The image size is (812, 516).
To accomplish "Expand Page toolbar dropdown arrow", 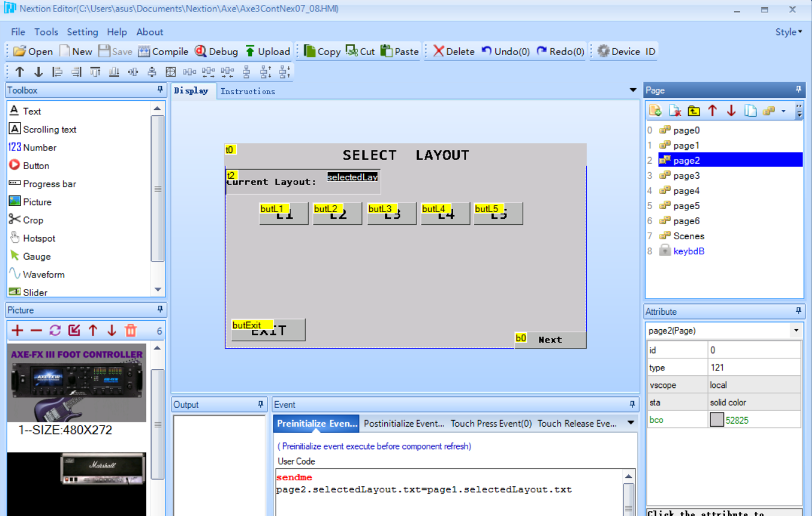I will [784, 111].
